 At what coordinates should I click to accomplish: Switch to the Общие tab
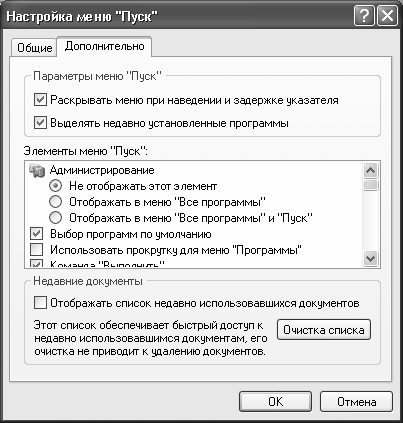coord(35,48)
